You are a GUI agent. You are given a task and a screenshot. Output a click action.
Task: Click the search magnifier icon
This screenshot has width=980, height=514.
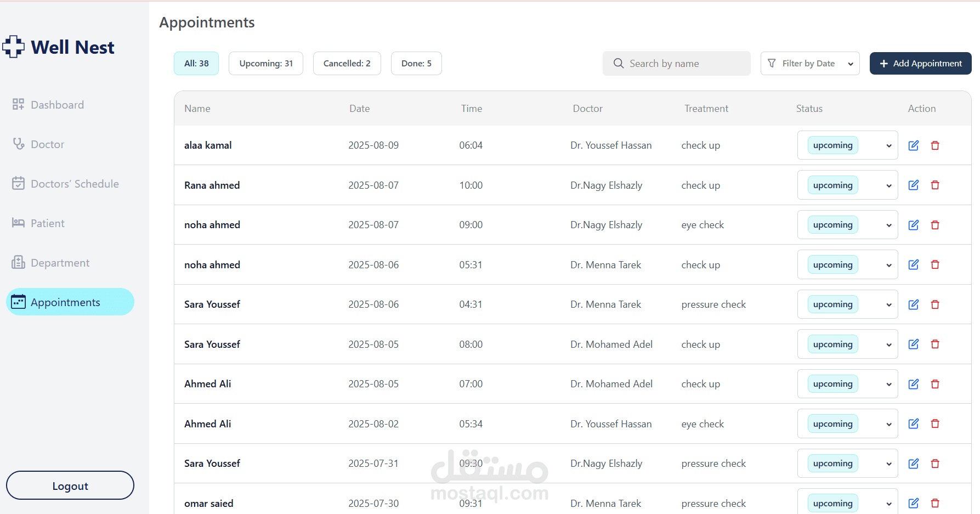[x=619, y=63]
